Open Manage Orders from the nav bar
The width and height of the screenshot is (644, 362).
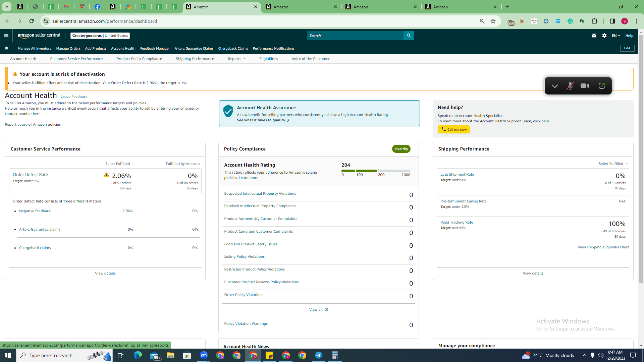pyautogui.click(x=68, y=48)
